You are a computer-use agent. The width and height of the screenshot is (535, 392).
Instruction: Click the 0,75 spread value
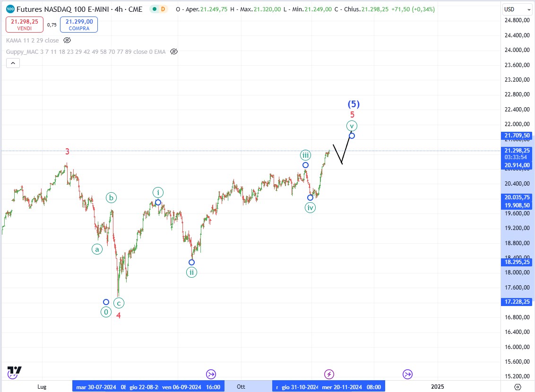coord(52,25)
